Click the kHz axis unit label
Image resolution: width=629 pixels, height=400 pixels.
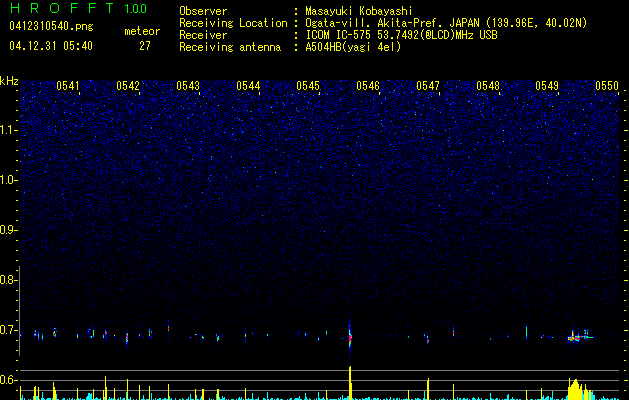[9, 81]
